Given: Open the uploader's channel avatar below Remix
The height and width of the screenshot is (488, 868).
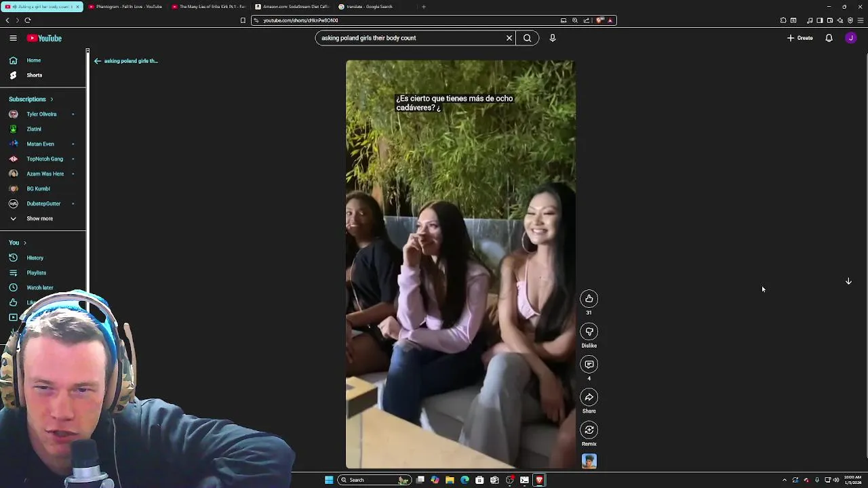Looking at the screenshot, I should (589, 462).
